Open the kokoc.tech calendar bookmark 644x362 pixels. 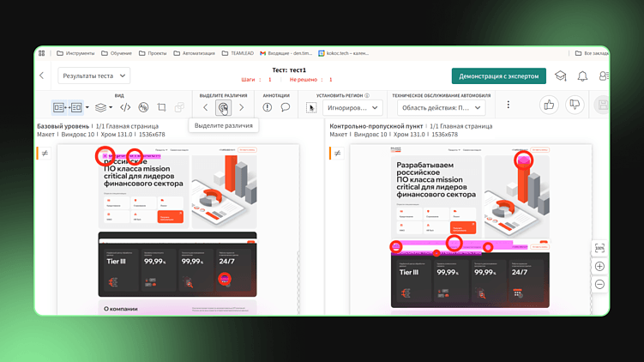pos(344,53)
